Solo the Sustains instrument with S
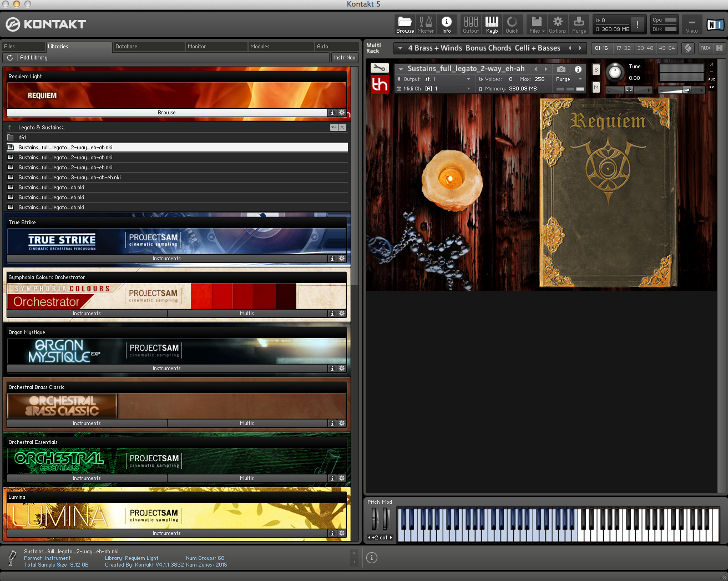The image size is (728, 581). [596, 69]
